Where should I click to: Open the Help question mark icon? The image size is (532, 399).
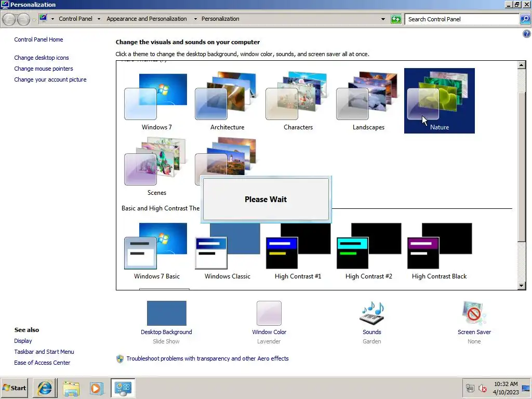coord(527,34)
